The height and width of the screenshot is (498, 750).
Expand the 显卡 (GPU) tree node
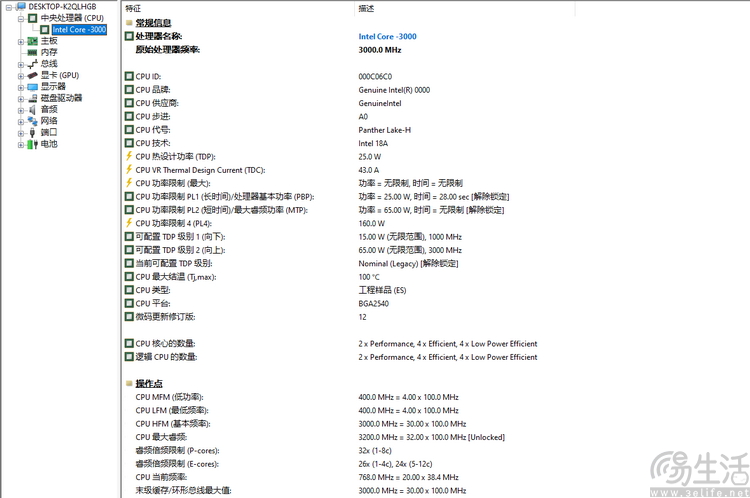[x=21, y=76]
